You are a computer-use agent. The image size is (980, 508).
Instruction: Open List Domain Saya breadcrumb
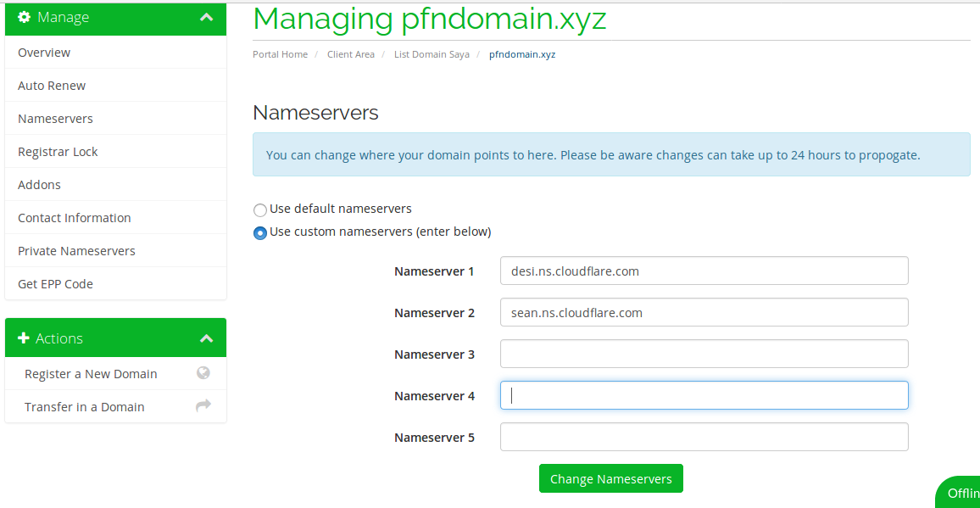[x=432, y=54]
